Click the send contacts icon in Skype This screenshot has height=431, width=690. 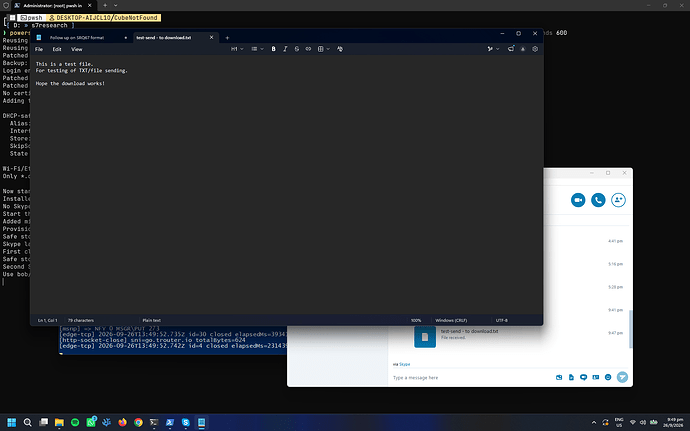pos(596,377)
